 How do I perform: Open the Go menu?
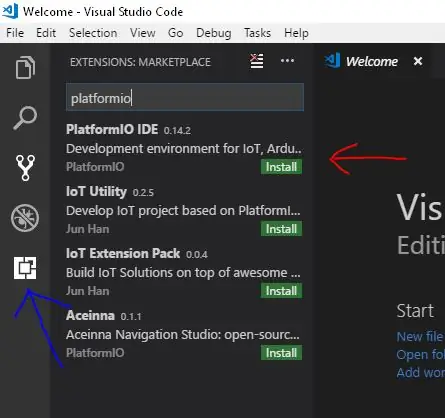pos(176,33)
